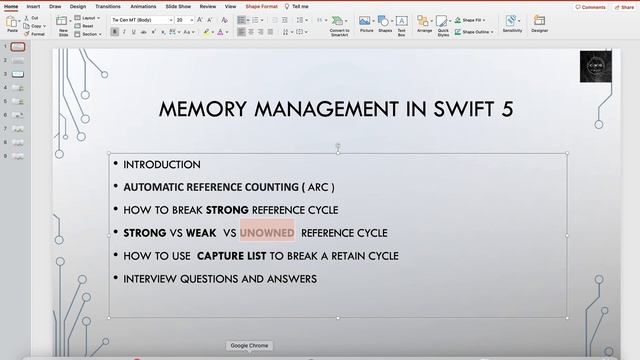Viewport: 640px width, 360px height.
Task: Add a New Slide
Action: click(63, 26)
